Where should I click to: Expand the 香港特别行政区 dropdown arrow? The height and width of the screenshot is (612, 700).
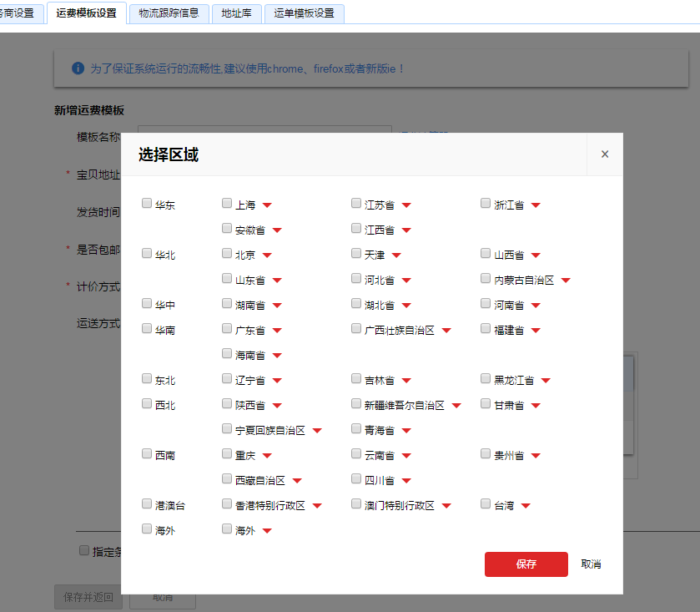click(x=317, y=506)
